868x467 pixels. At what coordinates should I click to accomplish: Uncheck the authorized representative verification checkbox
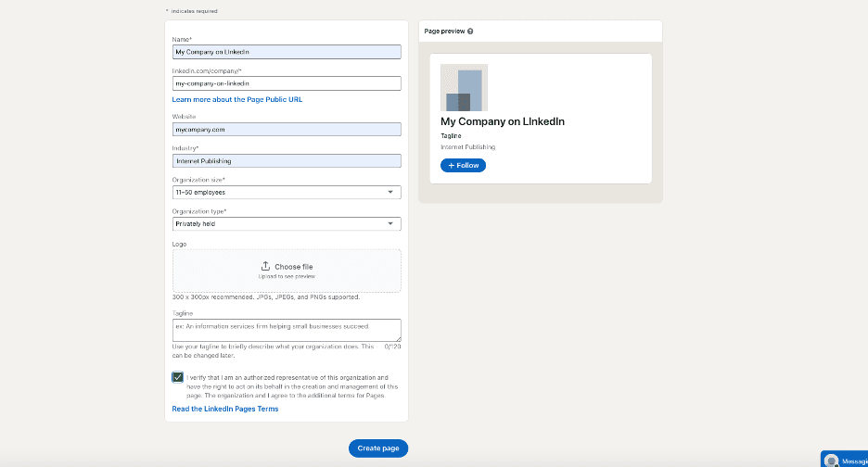(178, 377)
